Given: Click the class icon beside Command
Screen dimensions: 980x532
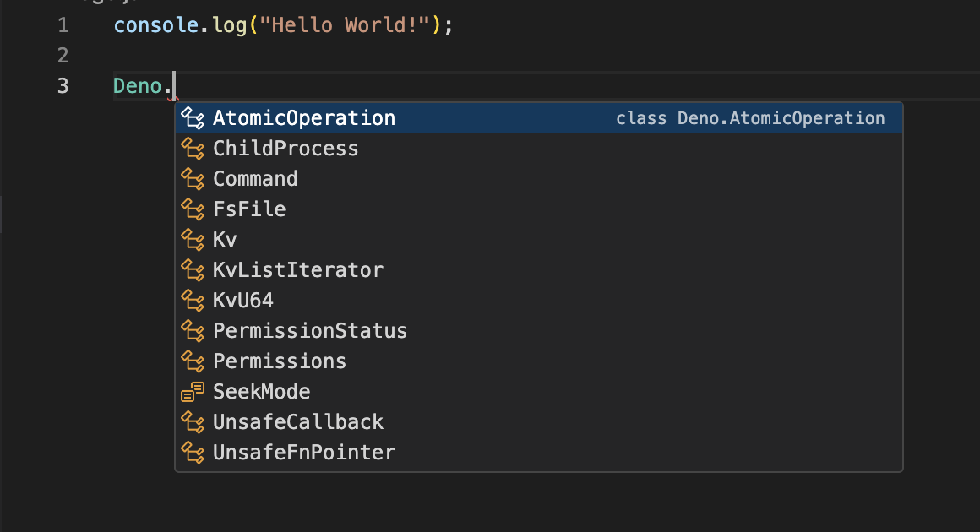Looking at the screenshot, I should click(x=193, y=179).
